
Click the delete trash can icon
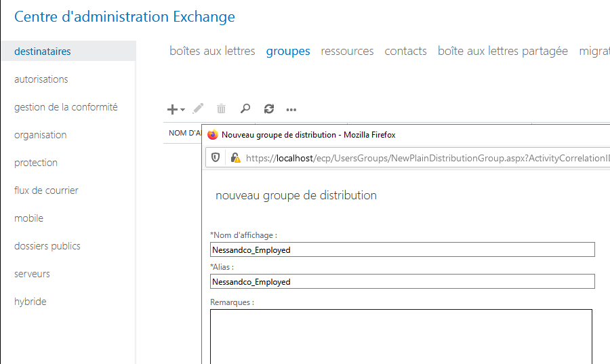(x=221, y=109)
